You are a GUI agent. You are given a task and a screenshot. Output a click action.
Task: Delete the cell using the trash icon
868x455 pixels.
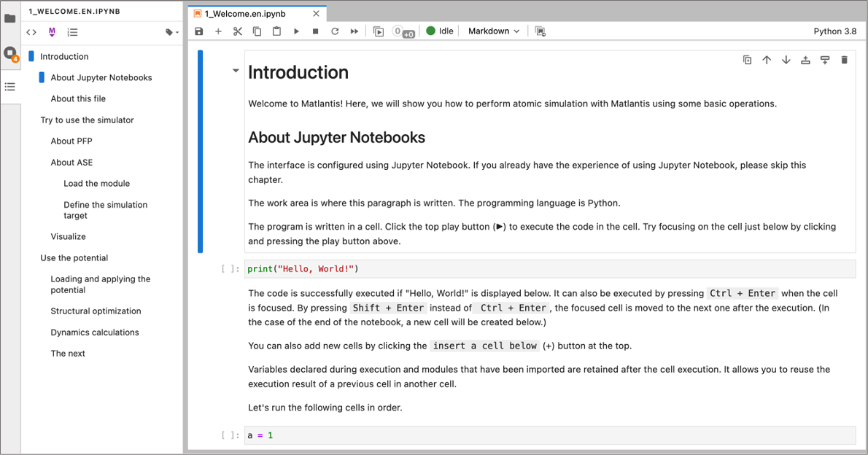coord(844,60)
